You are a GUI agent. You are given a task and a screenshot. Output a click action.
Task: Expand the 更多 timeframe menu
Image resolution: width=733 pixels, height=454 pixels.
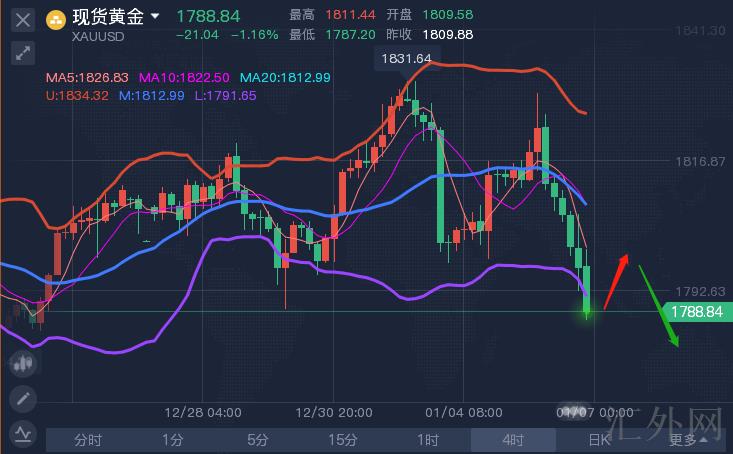click(x=690, y=439)
